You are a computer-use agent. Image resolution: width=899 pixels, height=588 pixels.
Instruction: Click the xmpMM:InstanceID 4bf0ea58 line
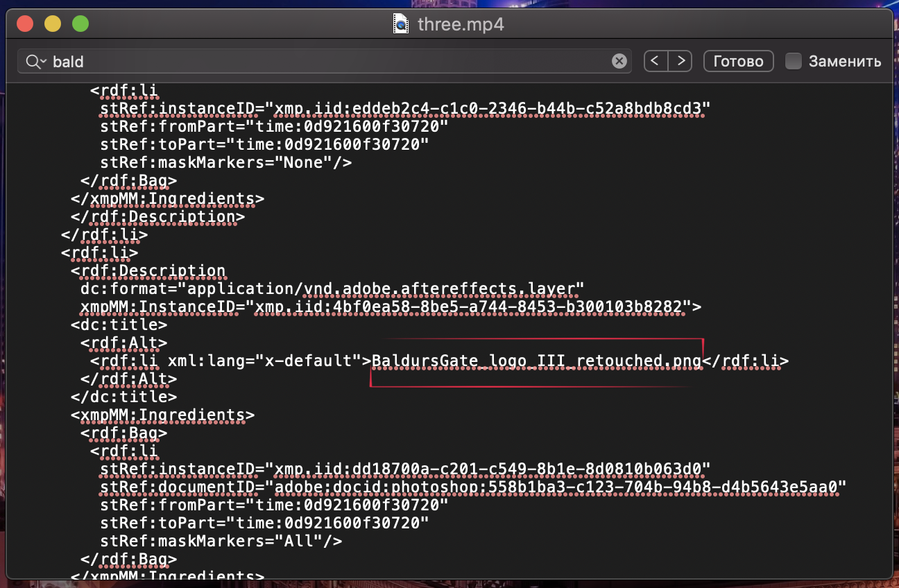pos(391,306)
